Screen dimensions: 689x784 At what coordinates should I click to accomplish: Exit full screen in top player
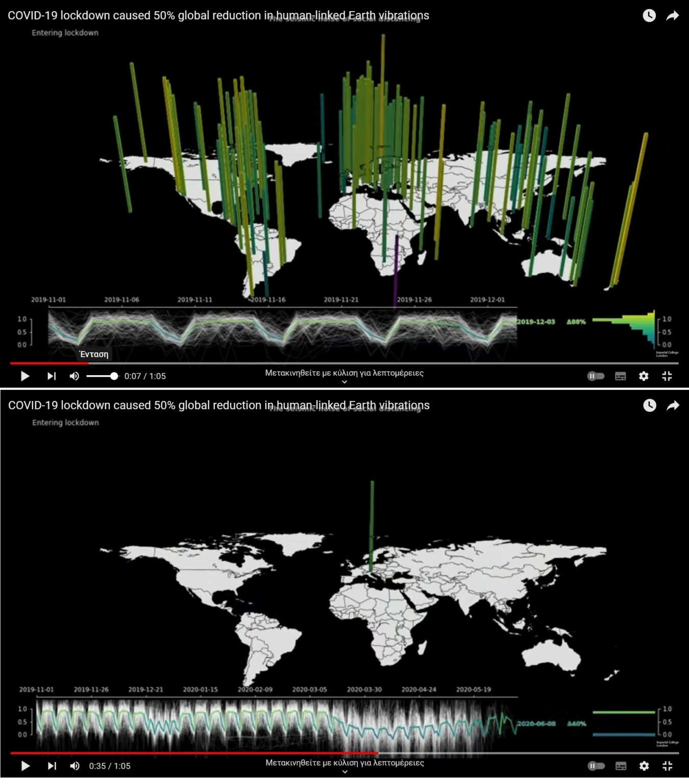click(667, 376)
